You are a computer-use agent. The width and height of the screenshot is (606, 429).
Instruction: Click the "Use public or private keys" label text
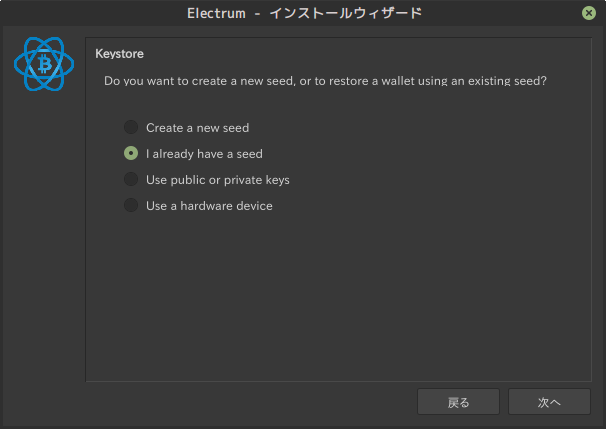point(217,180)
